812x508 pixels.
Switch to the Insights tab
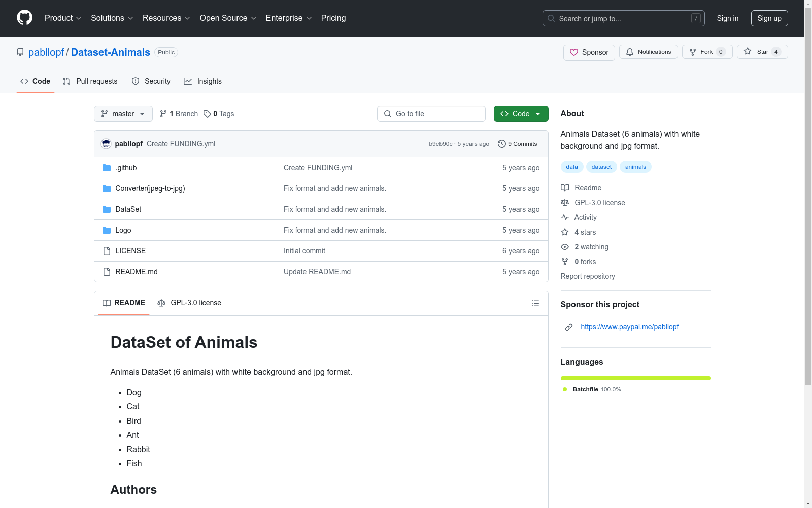click(x=203, y=81)
